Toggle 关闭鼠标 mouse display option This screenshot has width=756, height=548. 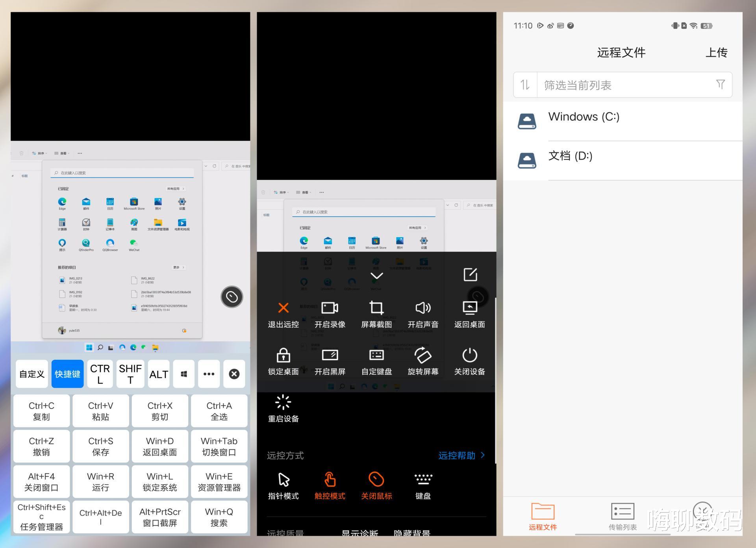coord(376,479)
